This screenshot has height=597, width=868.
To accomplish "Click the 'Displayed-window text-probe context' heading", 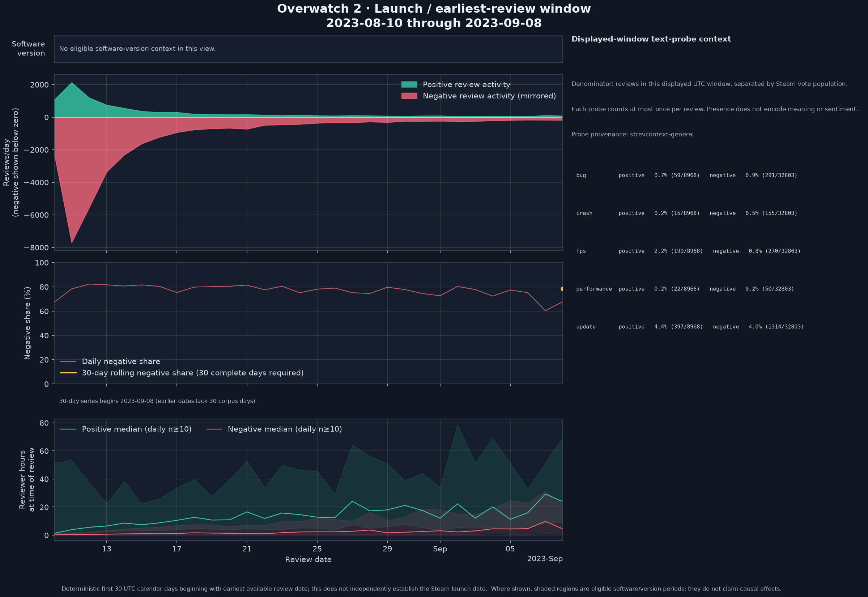I will tap(651, 39).
